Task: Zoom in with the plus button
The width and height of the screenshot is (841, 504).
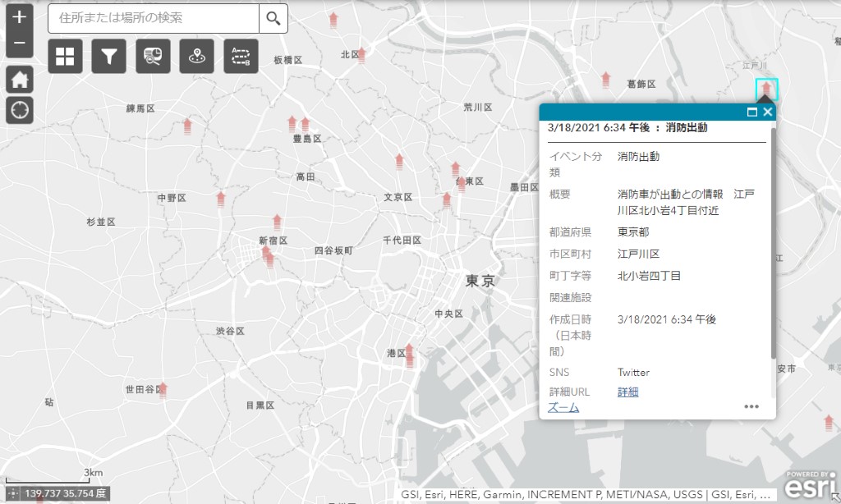Action: 18,16
